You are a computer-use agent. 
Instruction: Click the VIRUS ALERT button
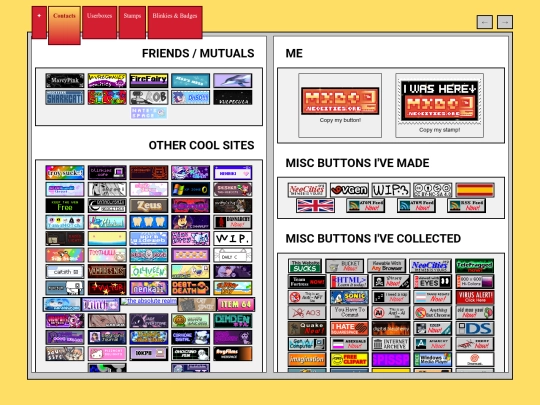pyautogui.click(x=475, y=297)
